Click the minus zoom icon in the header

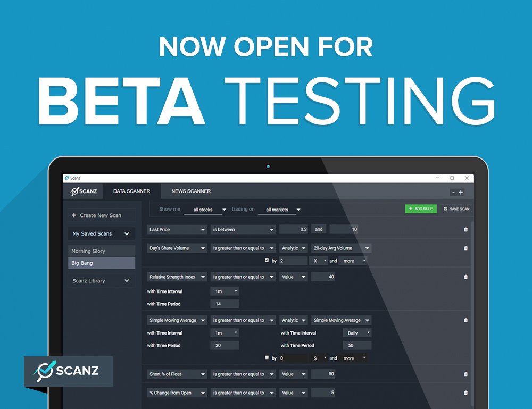[x=453, y=193]
